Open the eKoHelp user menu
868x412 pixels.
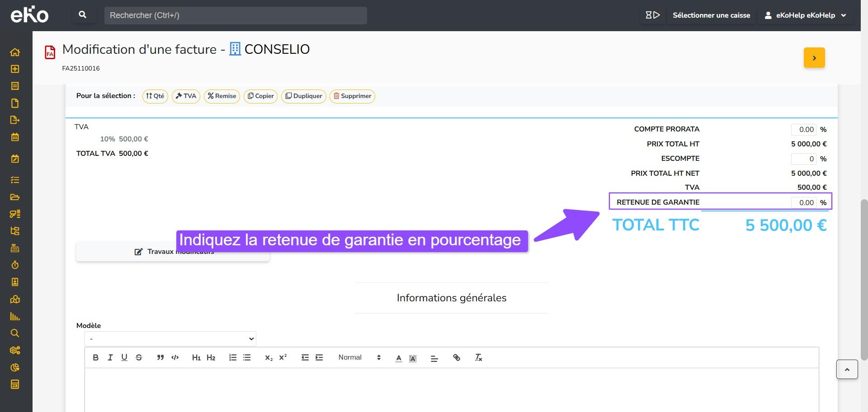pos(806,15)
